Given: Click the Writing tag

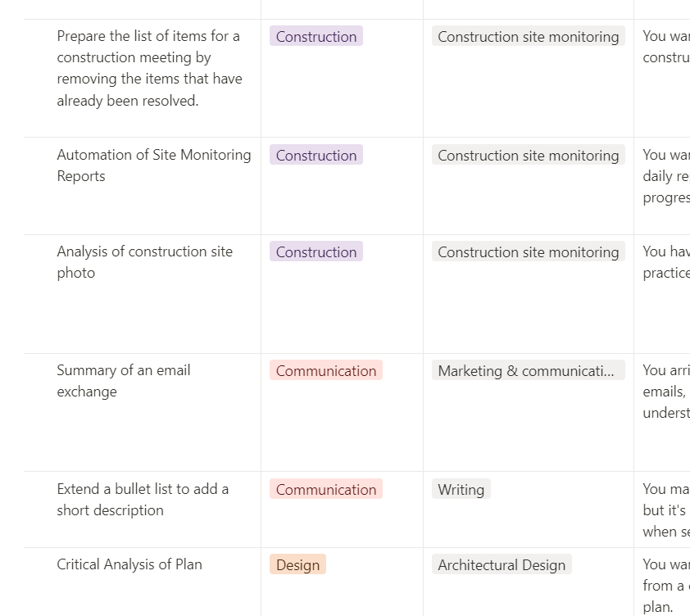Looking at the screenshot, I should [461, 490].
